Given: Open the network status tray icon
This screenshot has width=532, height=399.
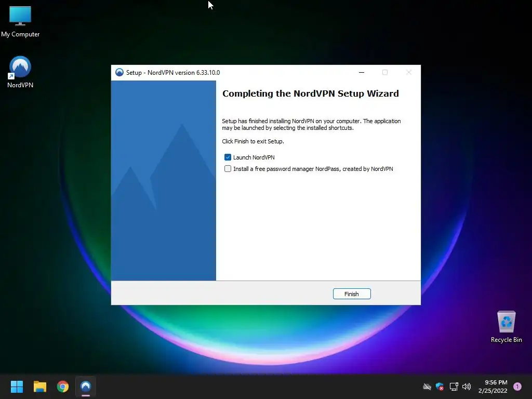Looking at the screenshot, I should point(454,387).
